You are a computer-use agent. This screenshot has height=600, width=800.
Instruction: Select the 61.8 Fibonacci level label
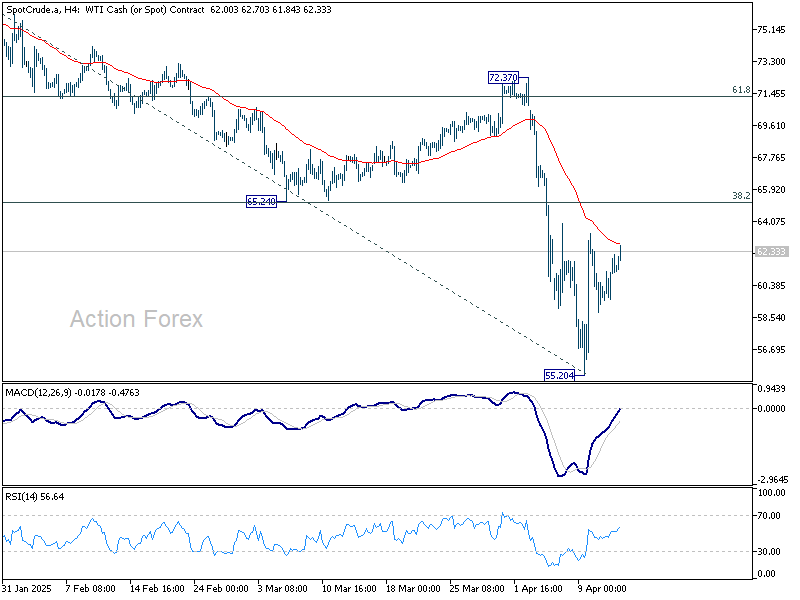pos(741,90)
